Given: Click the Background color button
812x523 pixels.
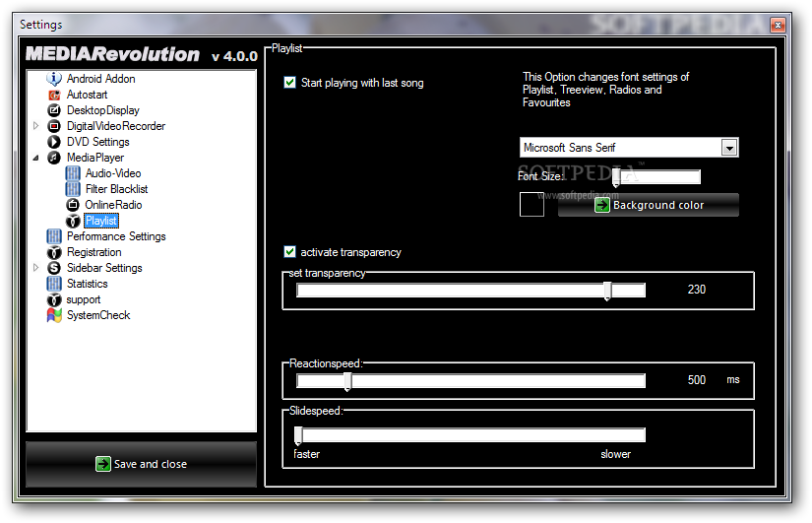Looking at the screenshot, I should tap(649, 205).
